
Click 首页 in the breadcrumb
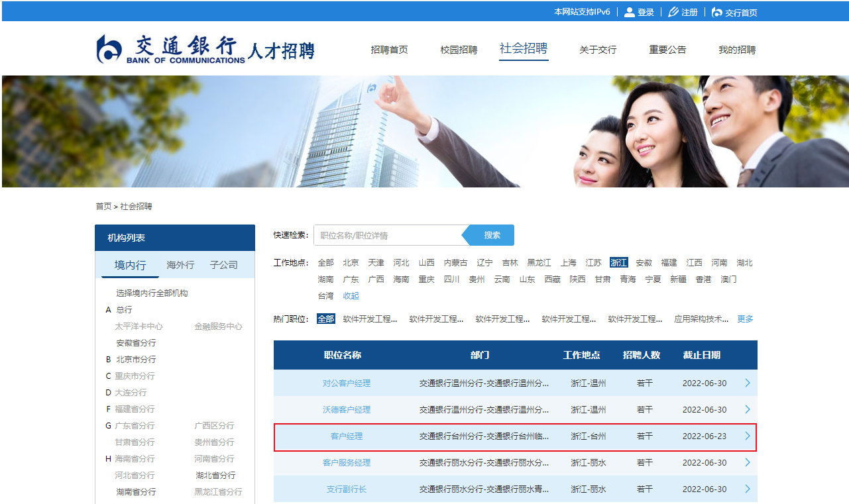click(103, 207)
